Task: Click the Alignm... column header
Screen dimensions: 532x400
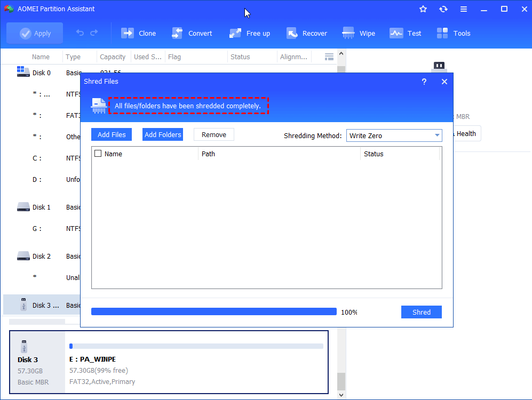Action: 293,57
